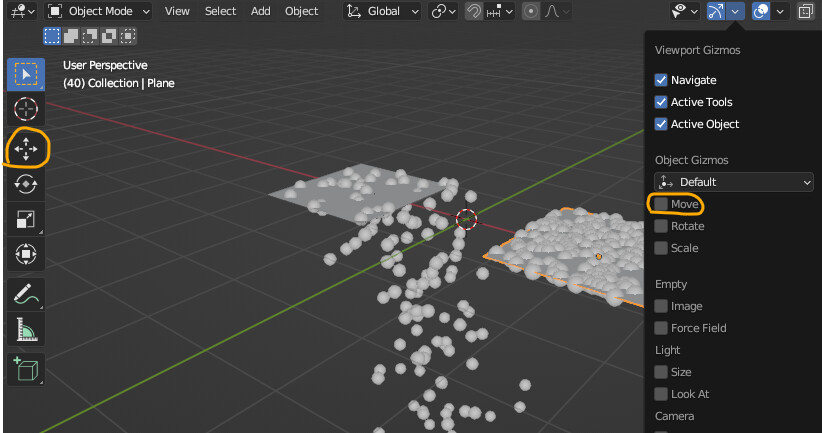
Task: Toggle Show Overlays button in header
Action: [x=761, y=11]
